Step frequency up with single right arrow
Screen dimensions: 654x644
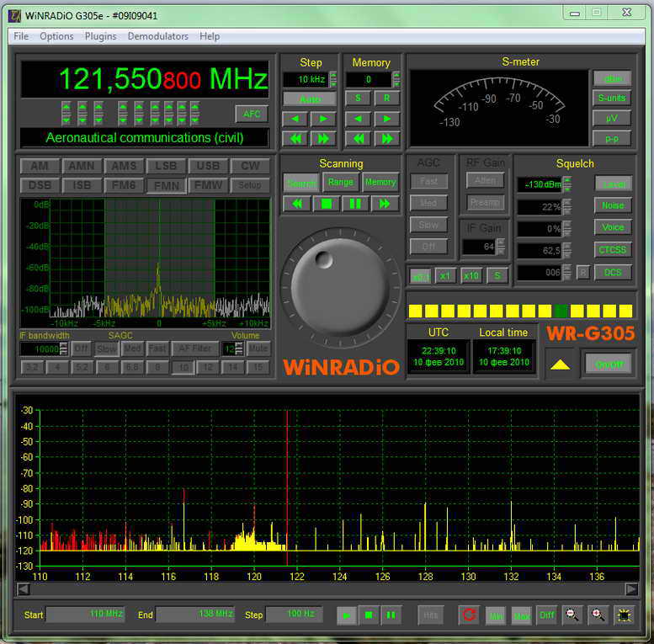(323, 119)
